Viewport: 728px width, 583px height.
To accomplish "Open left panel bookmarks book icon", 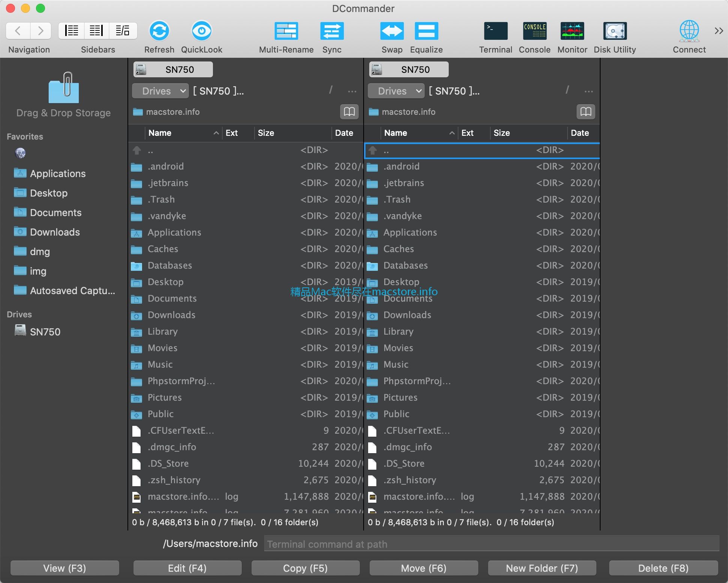I will (349, 111).
